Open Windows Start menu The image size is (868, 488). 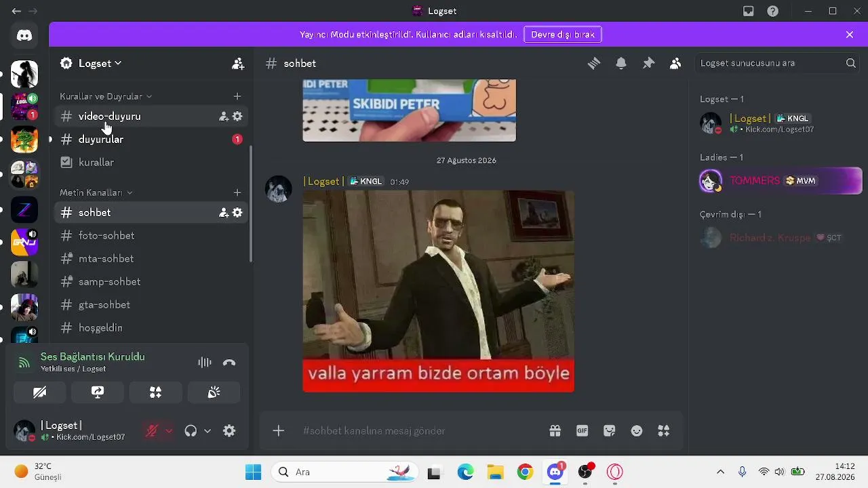coord(253,472)
